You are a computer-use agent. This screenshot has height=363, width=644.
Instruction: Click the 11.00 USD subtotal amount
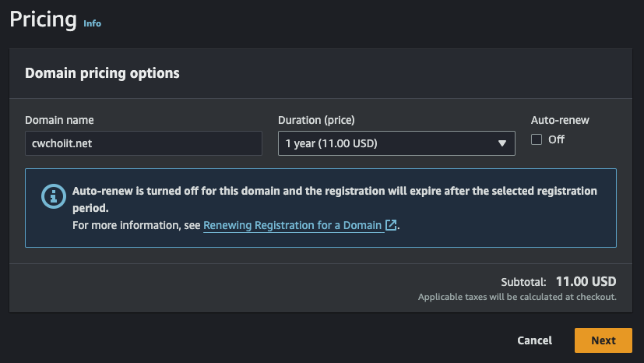click(x=586, y=281)
